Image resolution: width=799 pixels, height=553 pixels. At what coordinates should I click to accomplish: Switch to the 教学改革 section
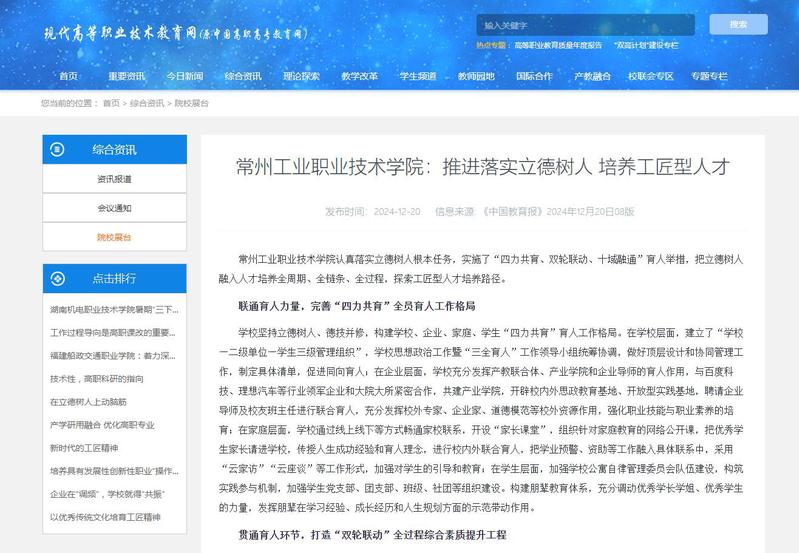[359, 76]
